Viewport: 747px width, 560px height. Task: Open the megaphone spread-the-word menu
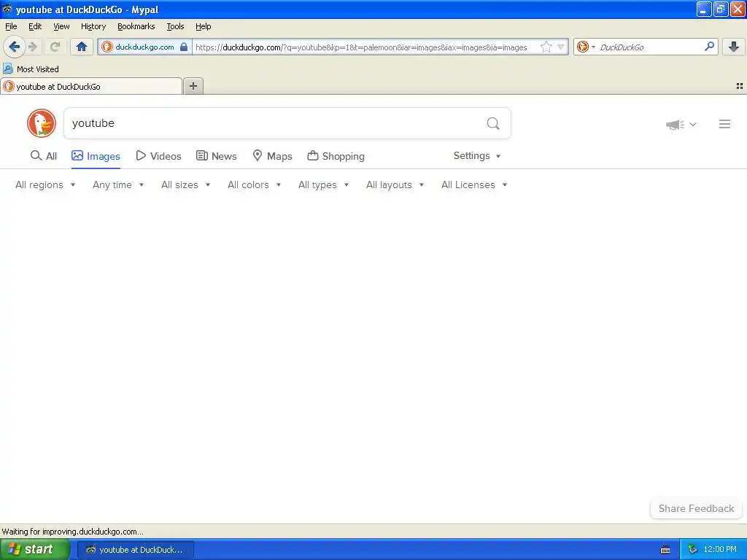click(681, 124)
